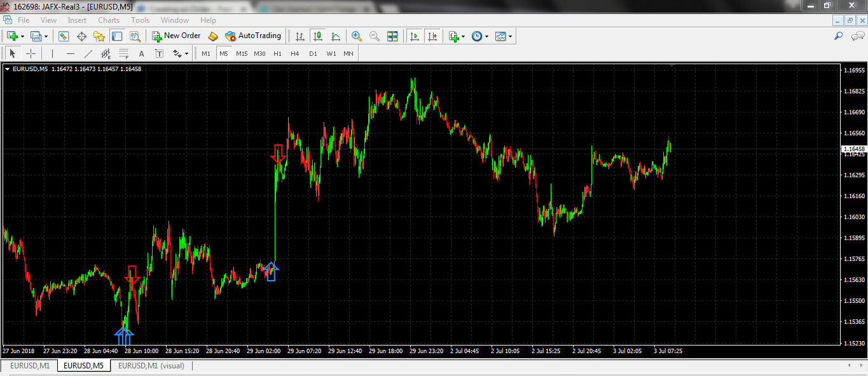Click the Zoom In magnifier icon
Image resolution: width=868 pixels, height=376 pixels.
tap(356, 36)
